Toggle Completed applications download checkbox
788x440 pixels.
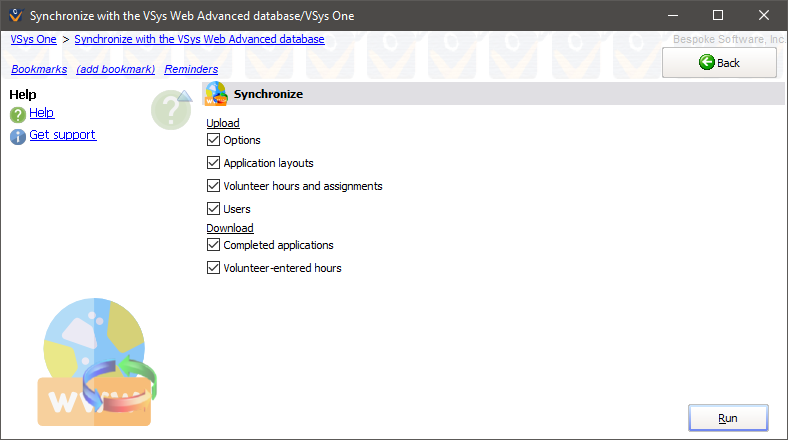[213, 245]
